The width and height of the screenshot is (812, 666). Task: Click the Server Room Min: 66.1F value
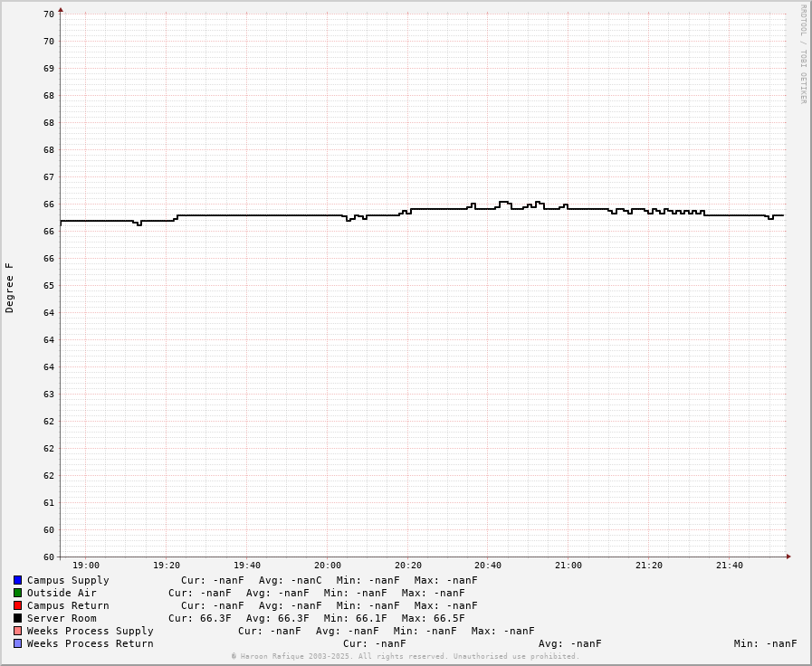[x=355, y=618]
